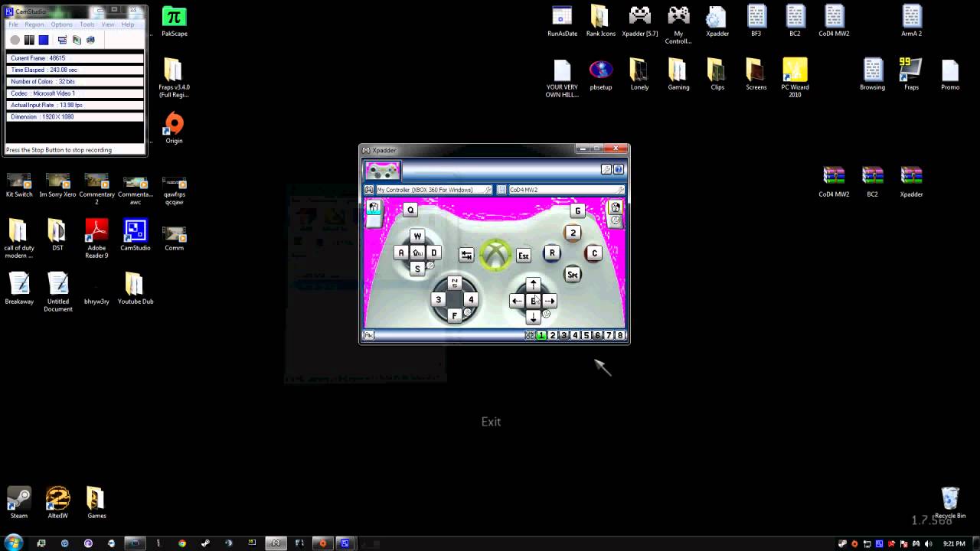Screen dimensions: 980x551
Task: Click the Xpadder keyboard Abc icon
Action: click(368, 334)
